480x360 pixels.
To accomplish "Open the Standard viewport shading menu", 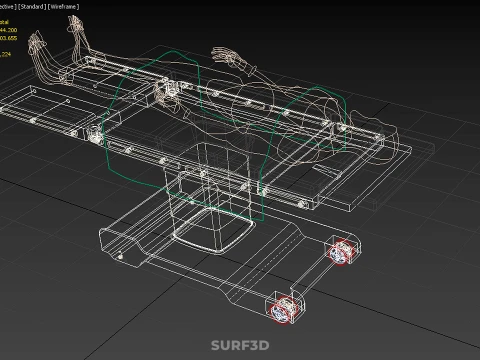I will (32, 7).
